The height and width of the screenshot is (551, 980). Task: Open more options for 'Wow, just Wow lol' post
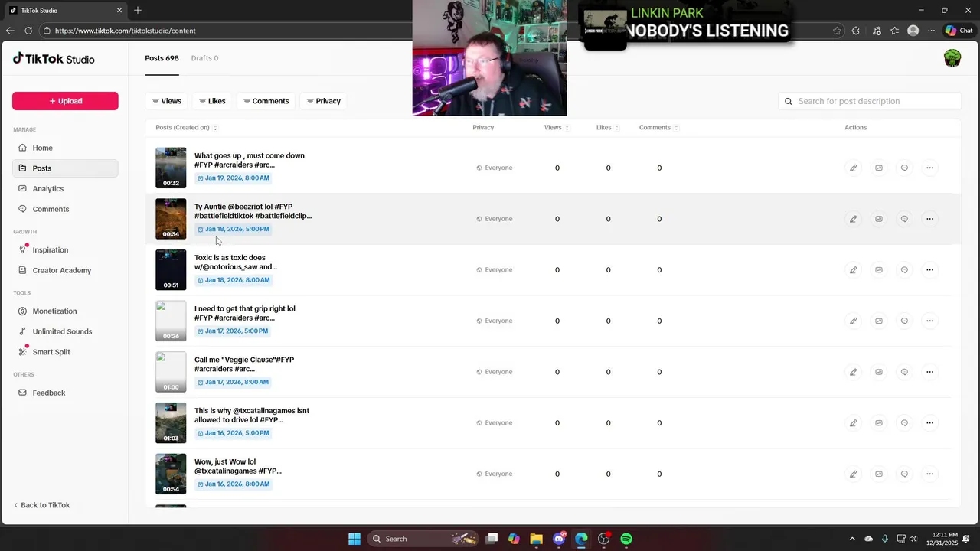929,474
